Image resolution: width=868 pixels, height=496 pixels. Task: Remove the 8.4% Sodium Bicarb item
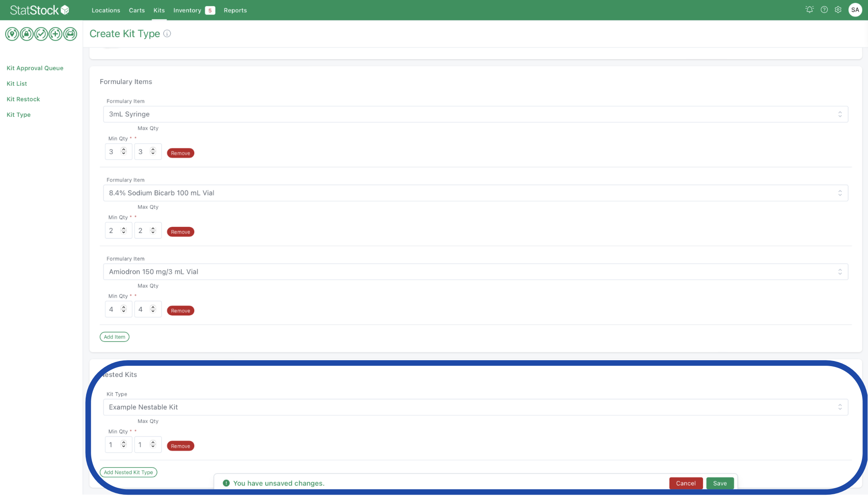[x=180, y=232]
